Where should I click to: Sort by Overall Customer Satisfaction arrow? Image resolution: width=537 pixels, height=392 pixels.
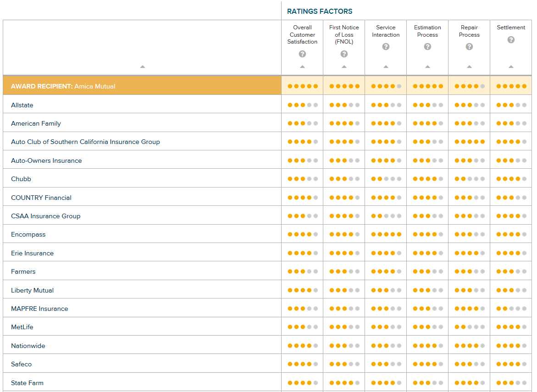(302, 66)
